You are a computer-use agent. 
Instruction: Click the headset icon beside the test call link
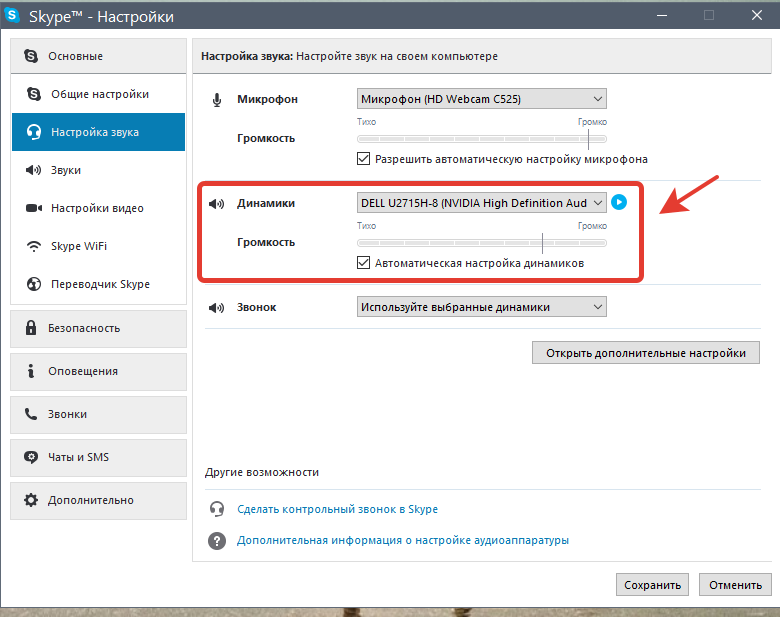217,509
